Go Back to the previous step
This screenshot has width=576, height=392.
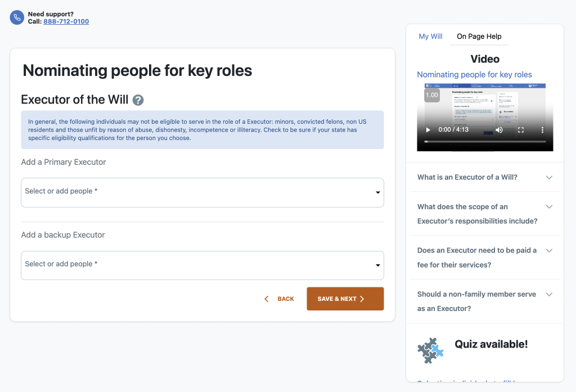pyautogui.click(x=279, y=299)
